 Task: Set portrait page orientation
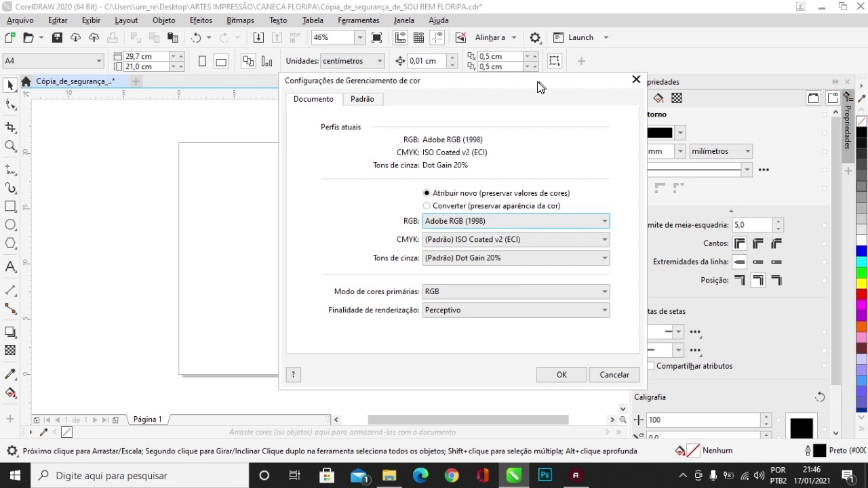[202, 62]
